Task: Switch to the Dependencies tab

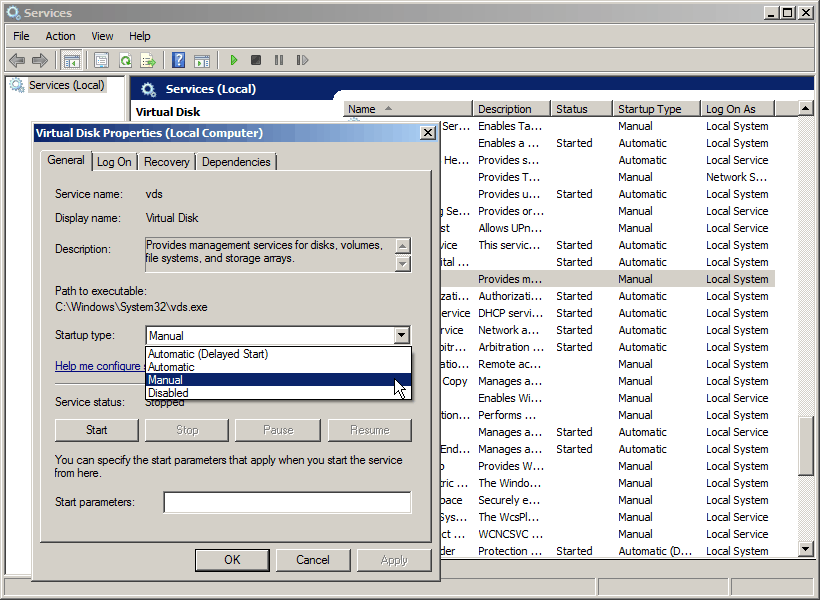Action: click(236, 162)
